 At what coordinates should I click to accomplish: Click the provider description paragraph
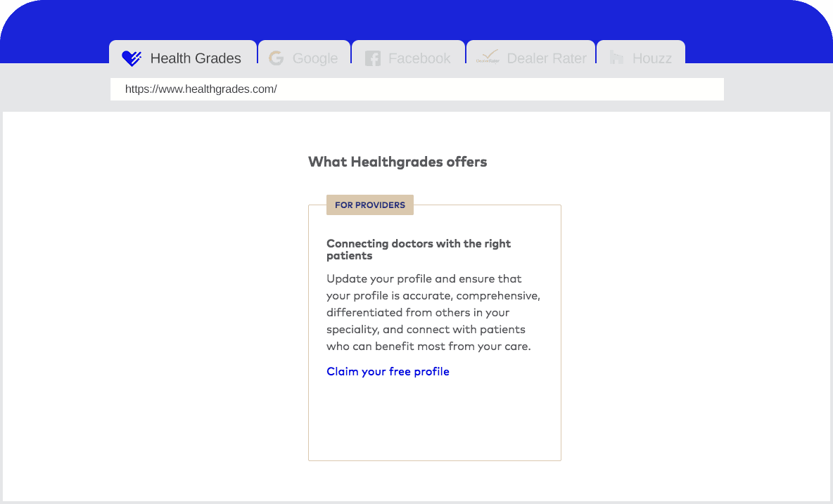click(x=433, y=312)
